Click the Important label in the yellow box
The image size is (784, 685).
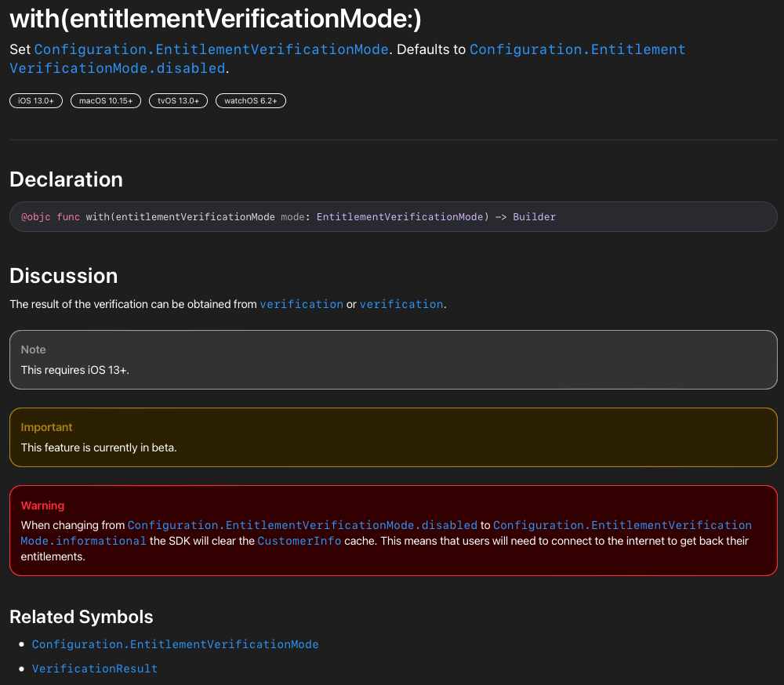click(x=46, y=427)
